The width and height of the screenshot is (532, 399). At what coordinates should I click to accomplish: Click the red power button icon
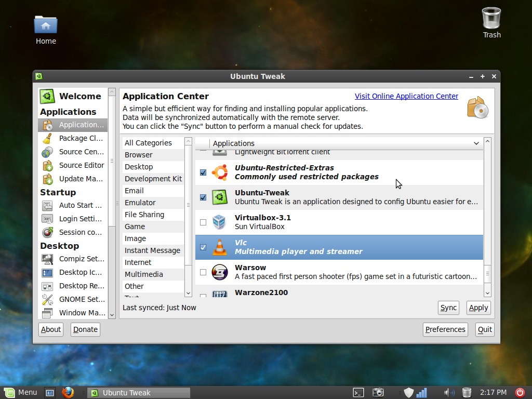[520, 393]
